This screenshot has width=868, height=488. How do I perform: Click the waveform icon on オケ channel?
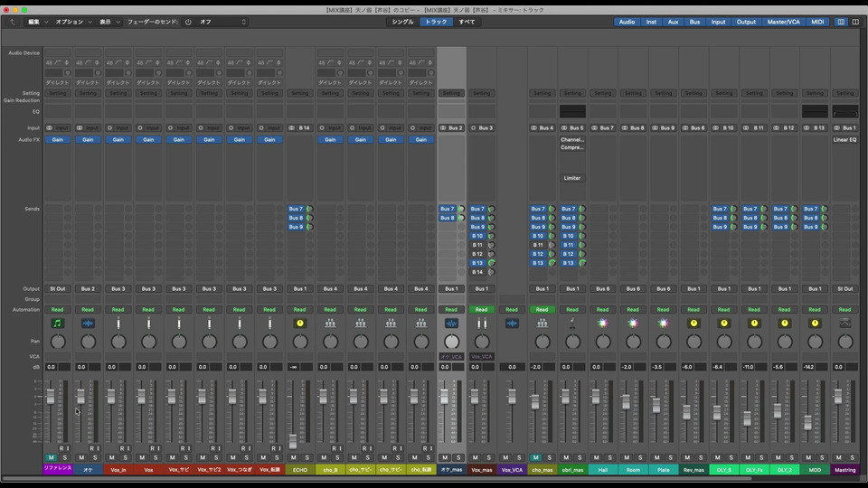coord(89,323)
